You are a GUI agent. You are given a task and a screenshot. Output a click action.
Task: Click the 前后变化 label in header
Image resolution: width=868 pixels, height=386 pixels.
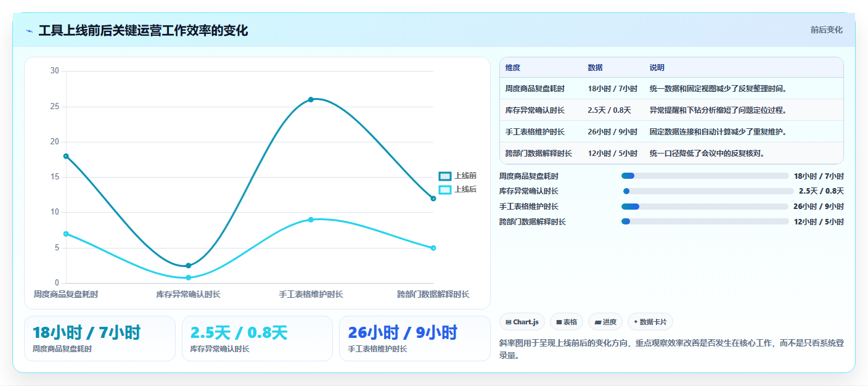coord(826,30)
